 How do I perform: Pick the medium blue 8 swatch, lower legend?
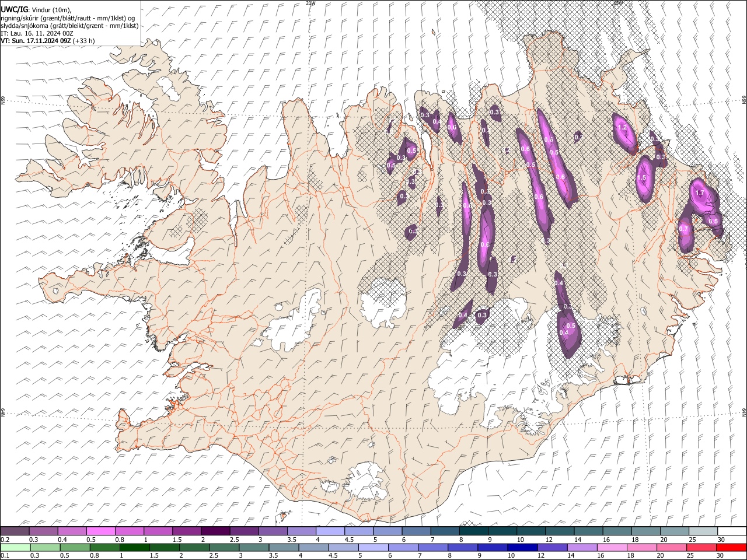(x=462, y=547)
